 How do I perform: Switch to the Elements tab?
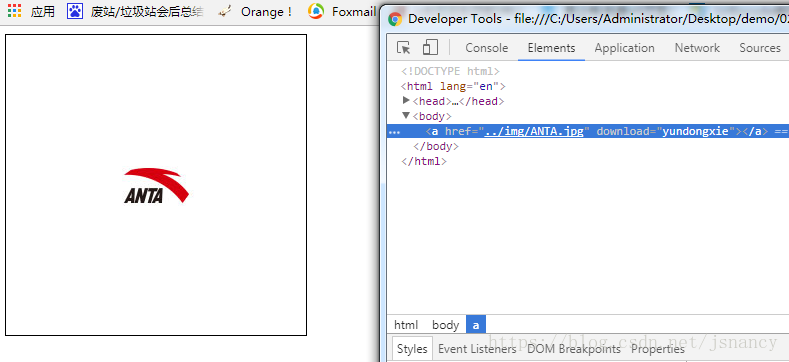(551, 48)
